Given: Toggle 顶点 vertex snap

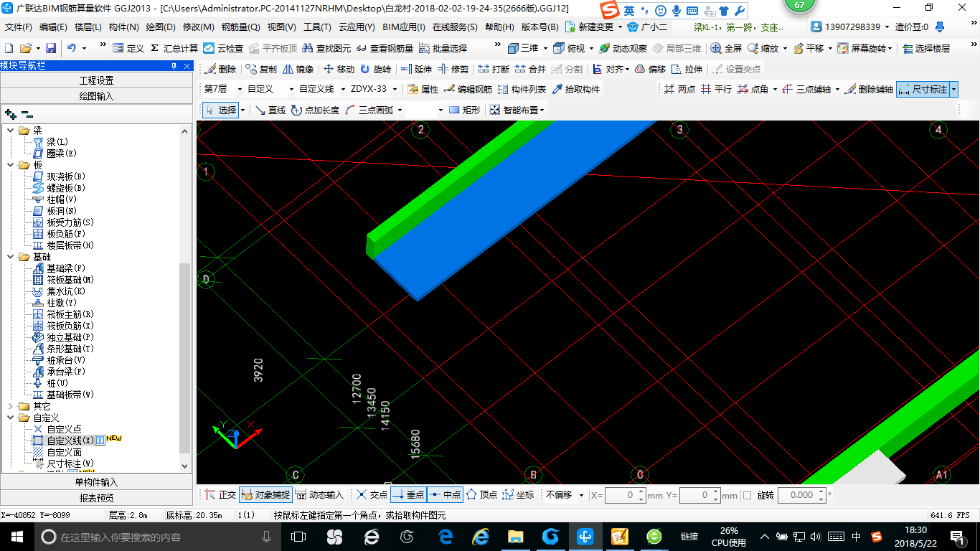Looking at the screenshot, I should 481,495.
